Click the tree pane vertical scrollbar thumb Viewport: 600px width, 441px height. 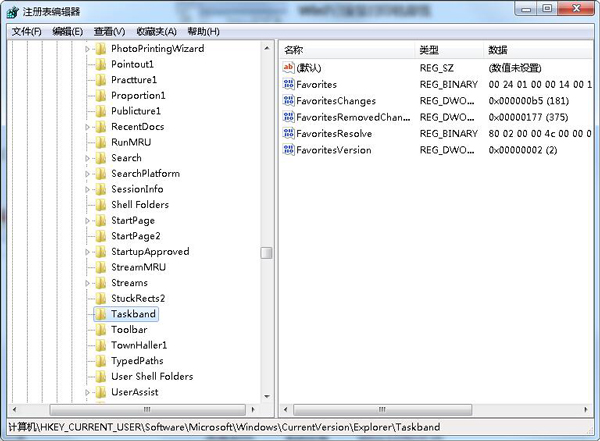pos(266,253)
